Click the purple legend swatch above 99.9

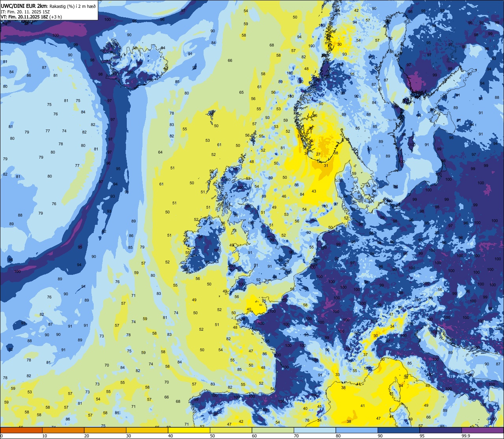[483, 430]
